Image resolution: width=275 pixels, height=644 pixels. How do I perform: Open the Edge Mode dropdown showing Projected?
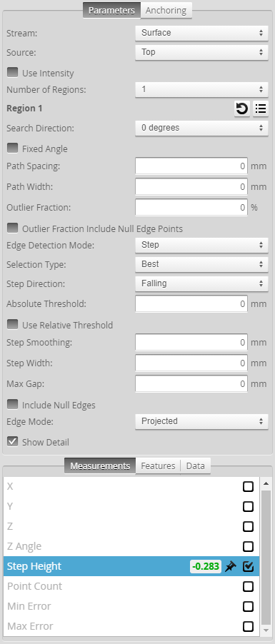(201, 421)
